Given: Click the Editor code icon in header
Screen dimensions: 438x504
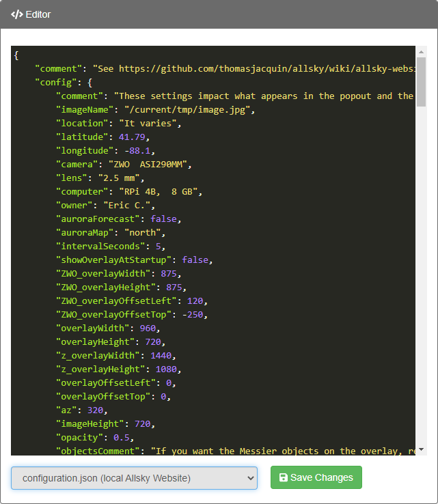Looking at the screenshot, I should click(17, 14).
